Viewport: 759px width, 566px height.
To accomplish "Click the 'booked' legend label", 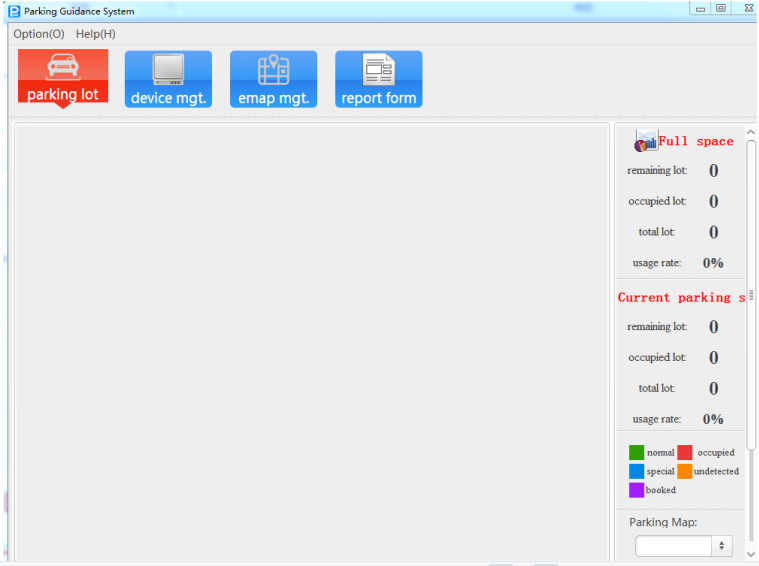I will click(660, 490).
